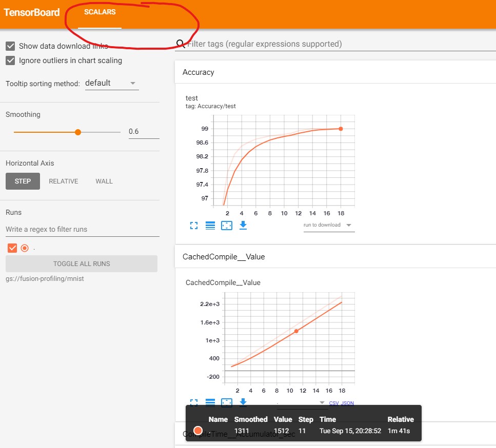Download CachedCompile data as JSON
The width and height of the screenshot is (496, 448).
pos(347,403)
